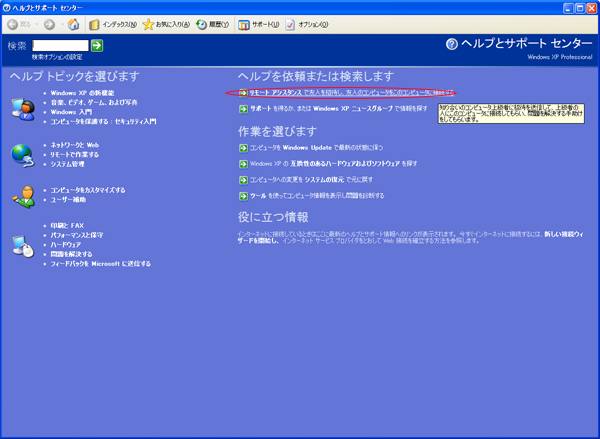Click green arrow beside ツール link
Viewport: 600px width, 439px height.
243,196
